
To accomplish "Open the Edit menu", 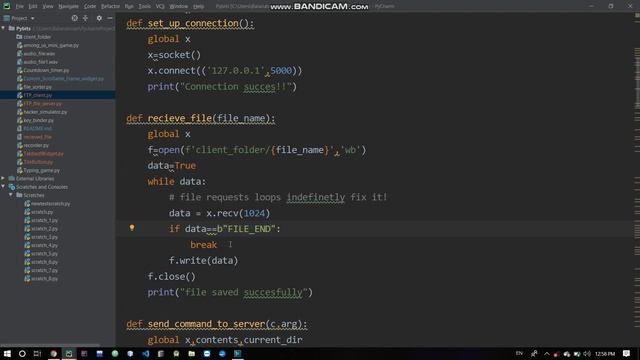I will pos(33,7).
